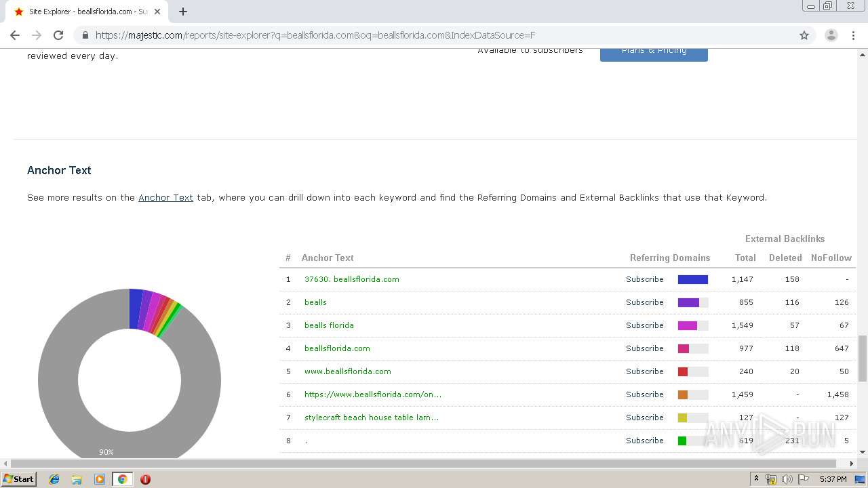Reload the current page

click(x=58, y=35)
